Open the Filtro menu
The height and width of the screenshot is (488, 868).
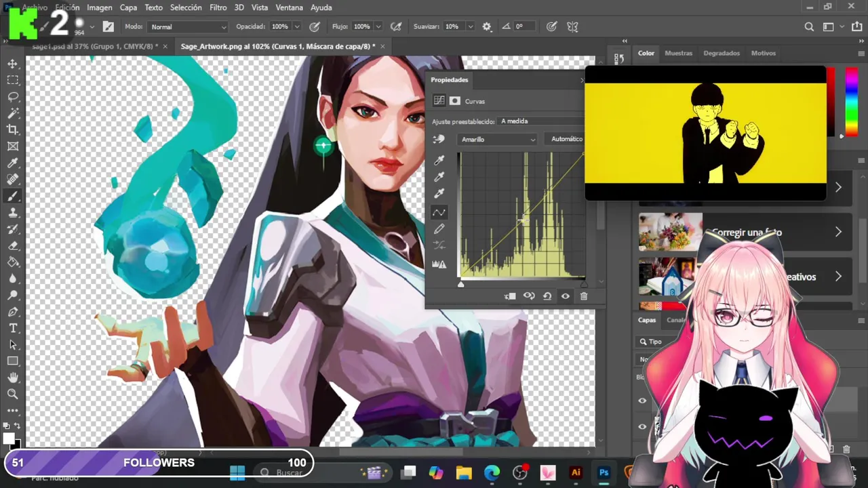click(218, 7)
